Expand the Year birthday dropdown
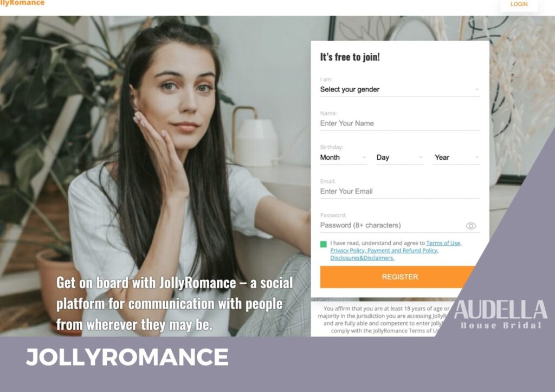Image resolution: width=555 pixels, height=392 pixels. [x=456, y=158]
